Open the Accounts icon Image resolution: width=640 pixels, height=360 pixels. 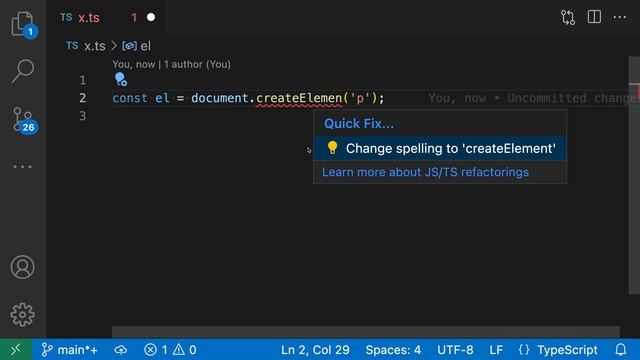22,267
